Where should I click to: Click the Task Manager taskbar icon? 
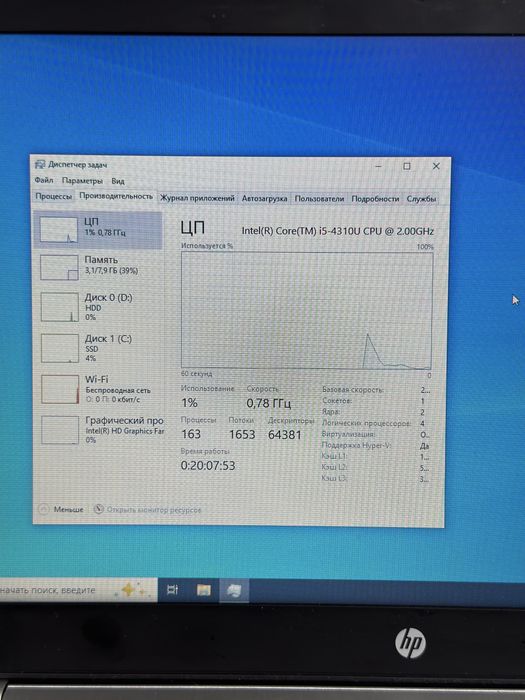click(x=234, y=591)
